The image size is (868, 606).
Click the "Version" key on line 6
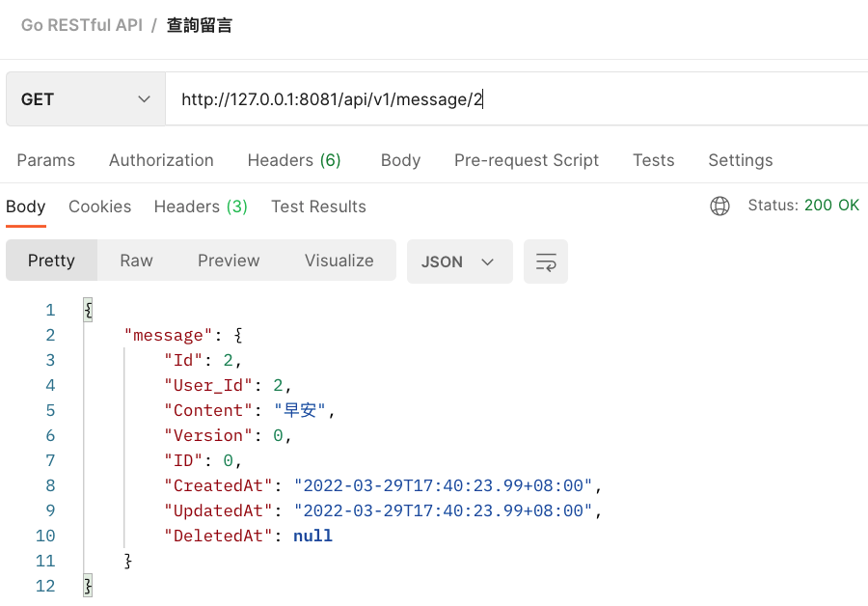click(208, 435)
